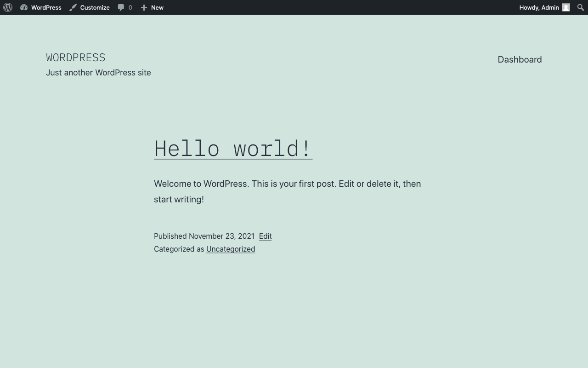The image size is (588, 368).
Task: Click the Admin avatar image
Action: (x=566, y=7)
